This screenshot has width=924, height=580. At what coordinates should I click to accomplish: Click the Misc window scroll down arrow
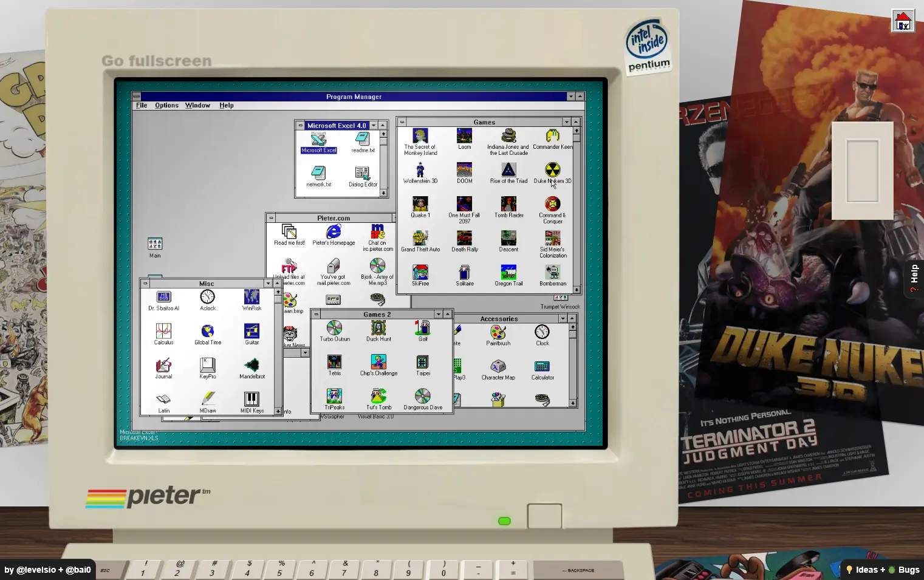coord(278,411)
